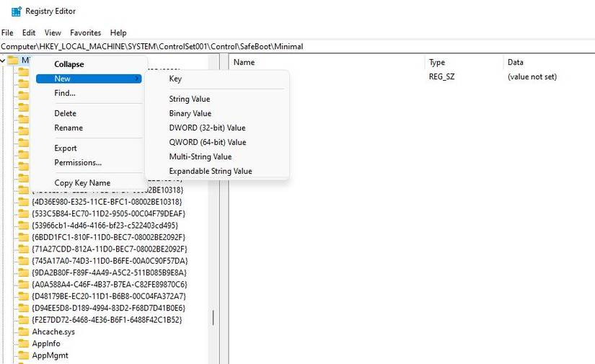Viewport: 595px width, 364px height.
Task: Click folder icon of {A0A588A4-C46F-4B37-B7EA-C82FE89870C6}
Action: point(24,285)
